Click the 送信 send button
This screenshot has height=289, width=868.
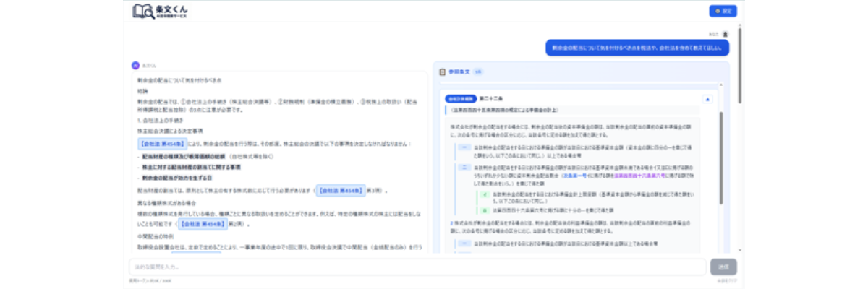pos(723,267)
